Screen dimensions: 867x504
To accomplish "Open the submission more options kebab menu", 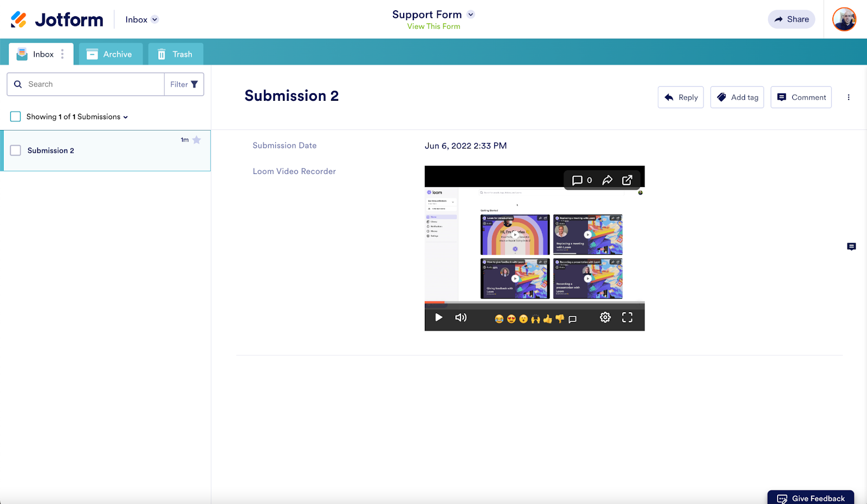I will click(x=849, y=98).
